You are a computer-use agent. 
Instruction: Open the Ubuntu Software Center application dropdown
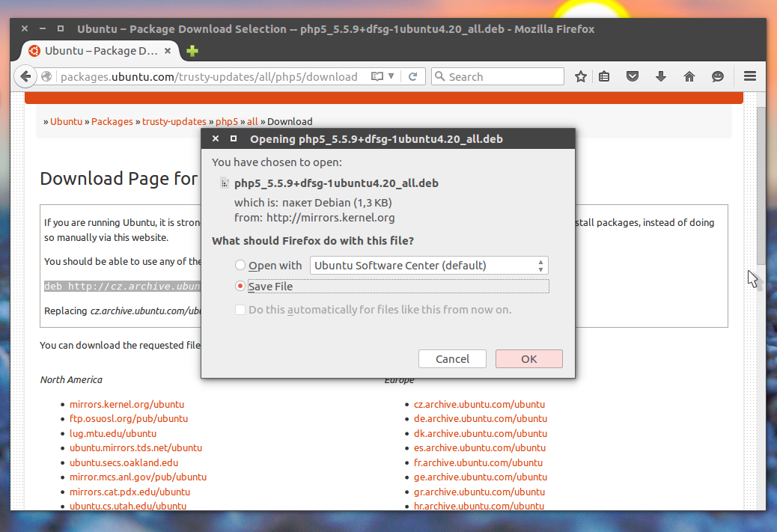pos(429,265)
